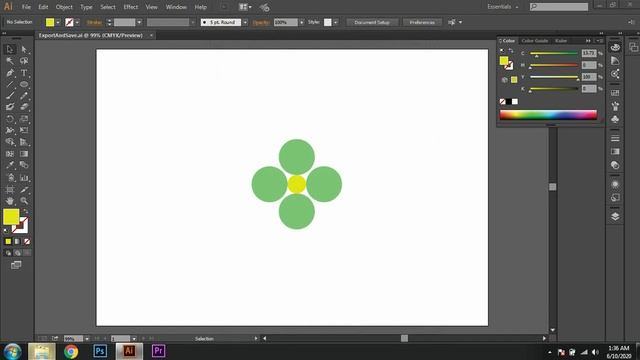Select the Direct Selection tool
Image resolution: width=640 pixels, height=360 pixels.
click(24, 49)
